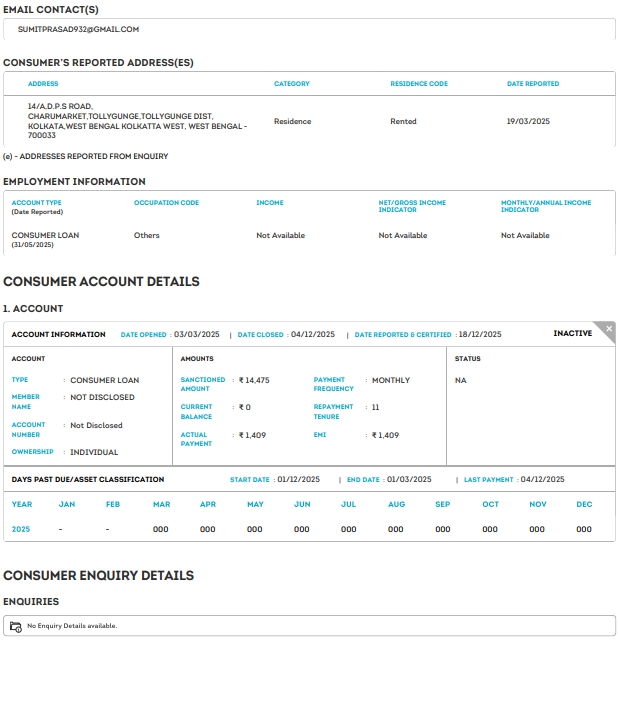Click the RESIDENCE CODE column header
Viewport: 618px width, 720px height.
(x=418, y=84)
